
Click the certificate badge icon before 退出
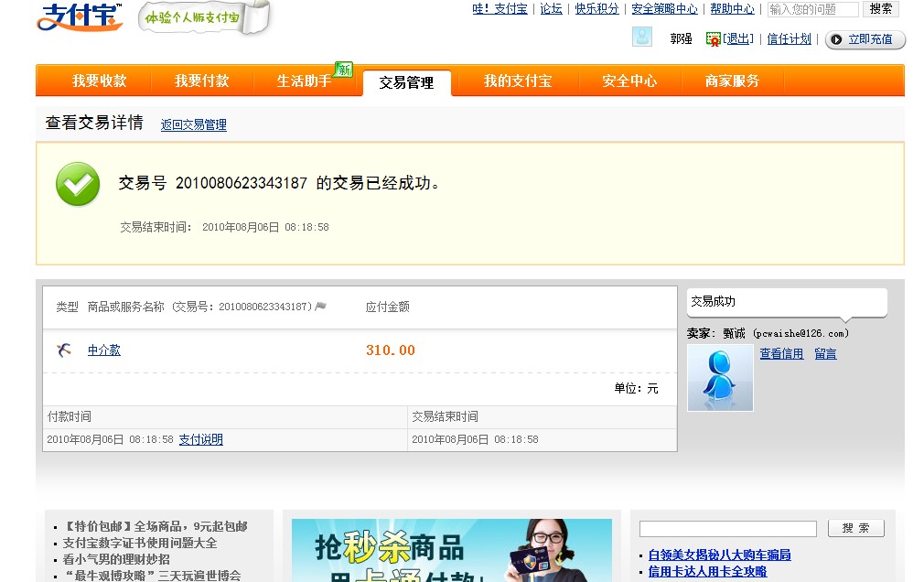(x=713, y=39)
